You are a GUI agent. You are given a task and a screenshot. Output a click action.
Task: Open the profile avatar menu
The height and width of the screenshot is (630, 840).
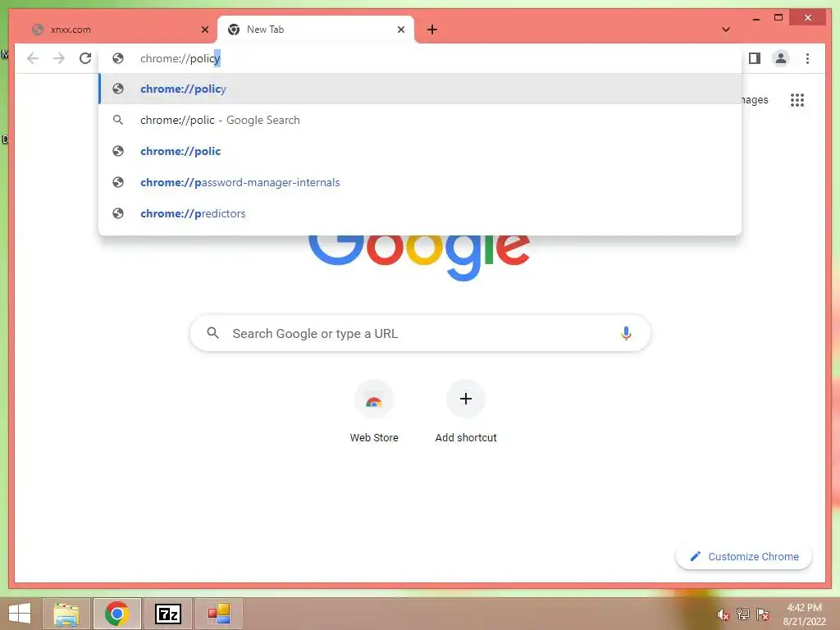tap(781, 58)
